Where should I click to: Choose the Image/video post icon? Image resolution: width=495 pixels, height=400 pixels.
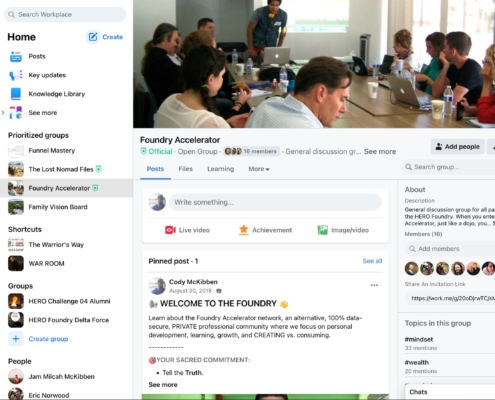point(323,230)
